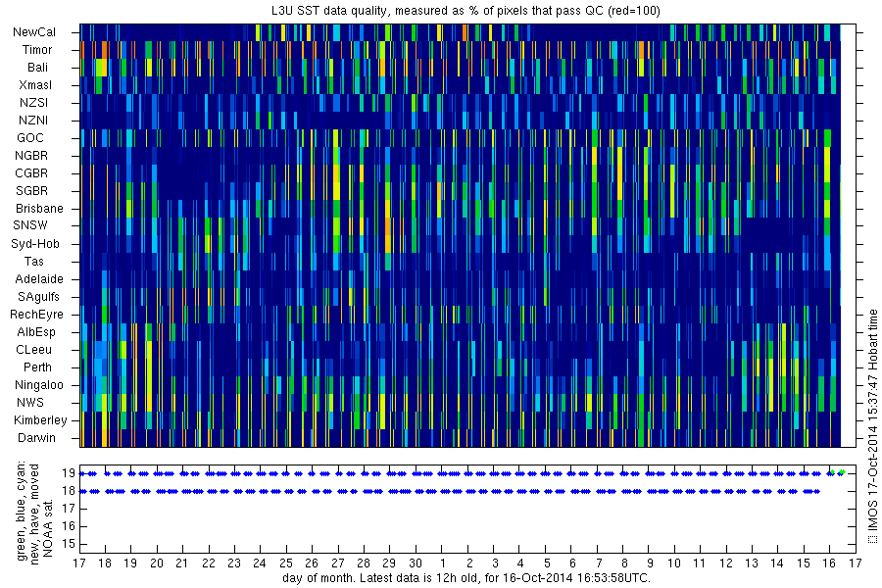Click day 29 on the x-axis
Image resolution: width=882 pixels, height=588 pixels.
[389, 563]
